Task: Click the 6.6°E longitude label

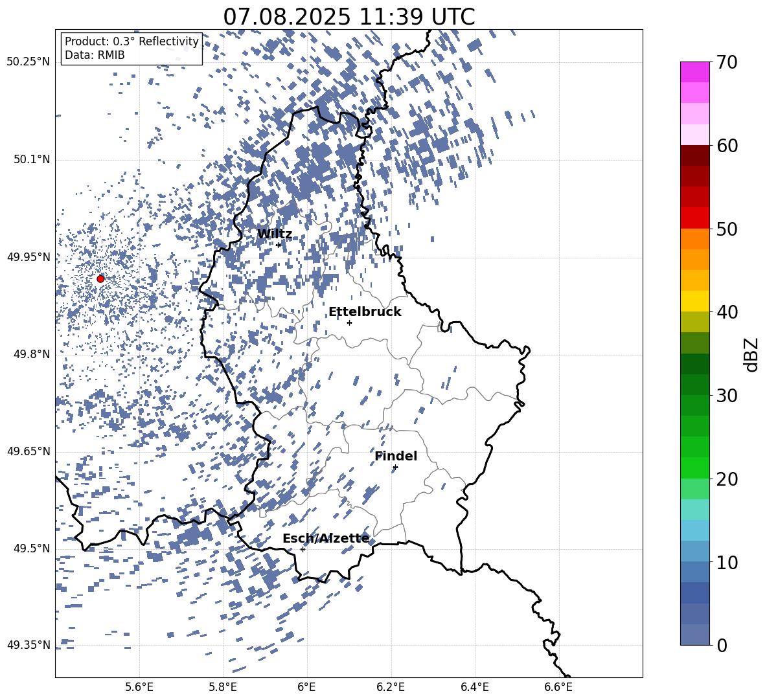Action: click(558, 687)
